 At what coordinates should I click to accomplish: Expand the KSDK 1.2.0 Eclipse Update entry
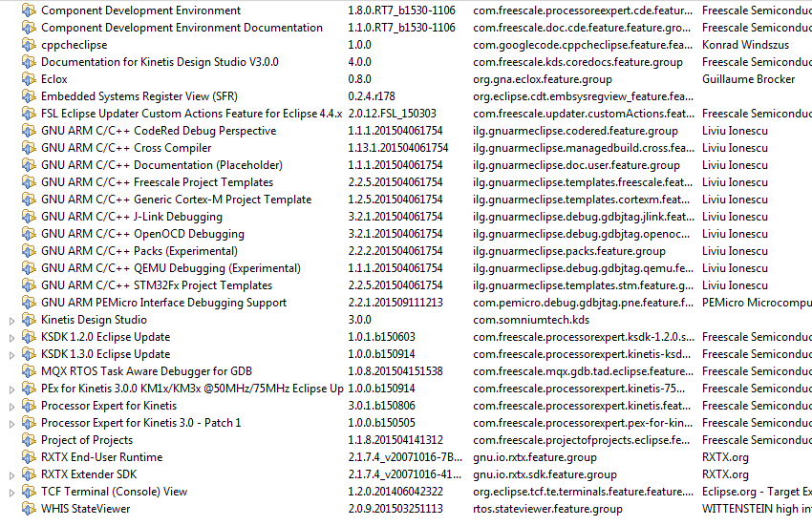click(x=11, y=338)
